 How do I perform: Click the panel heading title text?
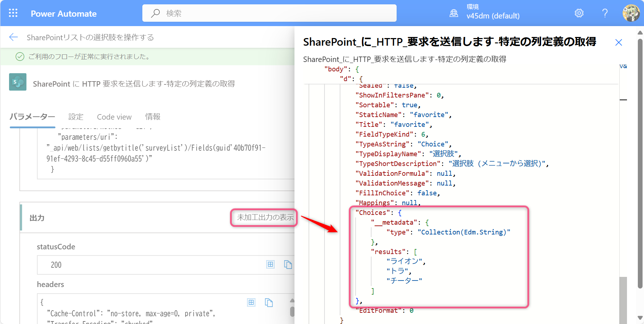coord(449,42)
